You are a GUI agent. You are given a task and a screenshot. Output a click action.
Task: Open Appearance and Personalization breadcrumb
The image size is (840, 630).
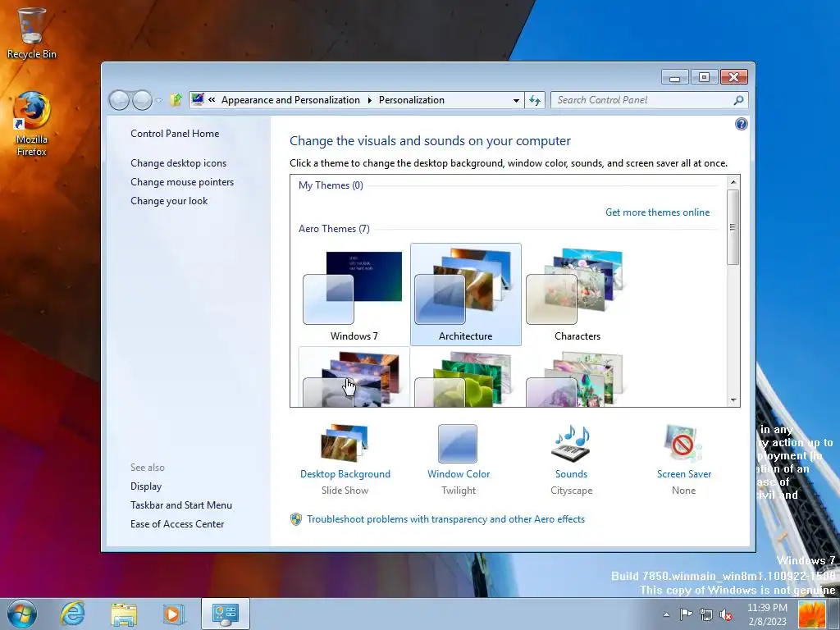pyautogui.click(x=290, y=99)
